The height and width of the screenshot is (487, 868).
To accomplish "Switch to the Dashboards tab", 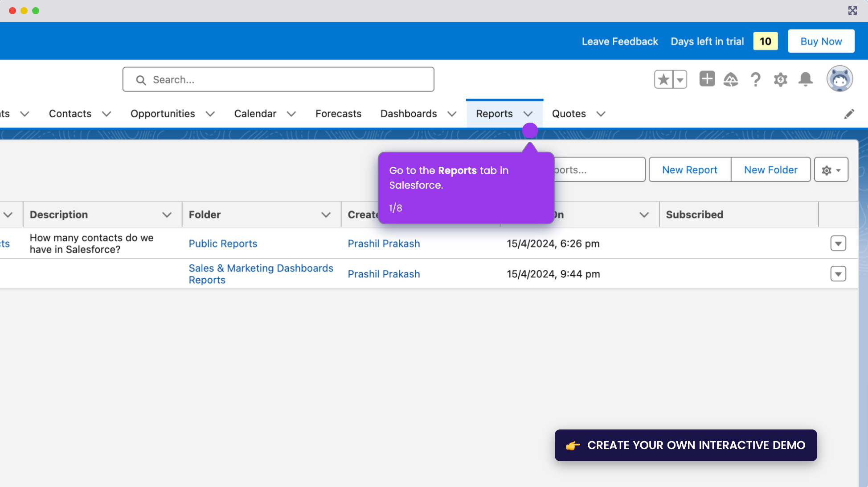I will pos(409,114).
